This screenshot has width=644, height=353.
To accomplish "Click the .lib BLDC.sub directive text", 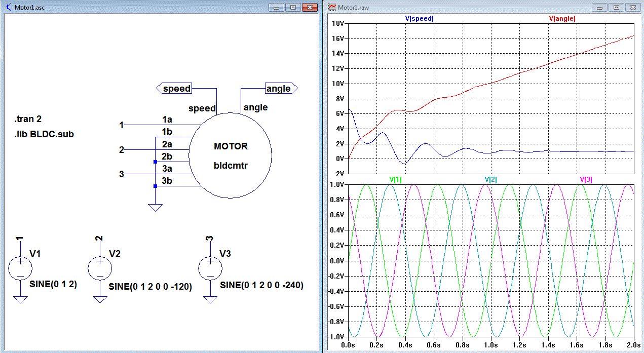I will pos(44,134).
